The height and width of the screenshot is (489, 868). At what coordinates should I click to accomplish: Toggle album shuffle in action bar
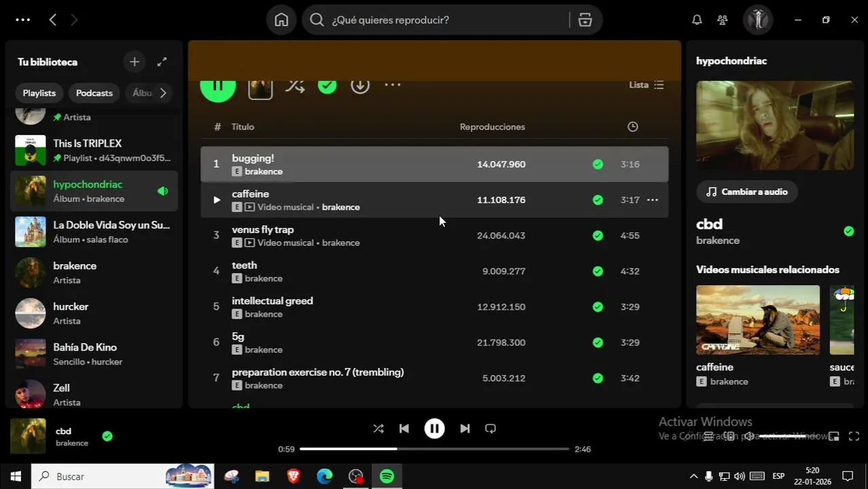295,85
